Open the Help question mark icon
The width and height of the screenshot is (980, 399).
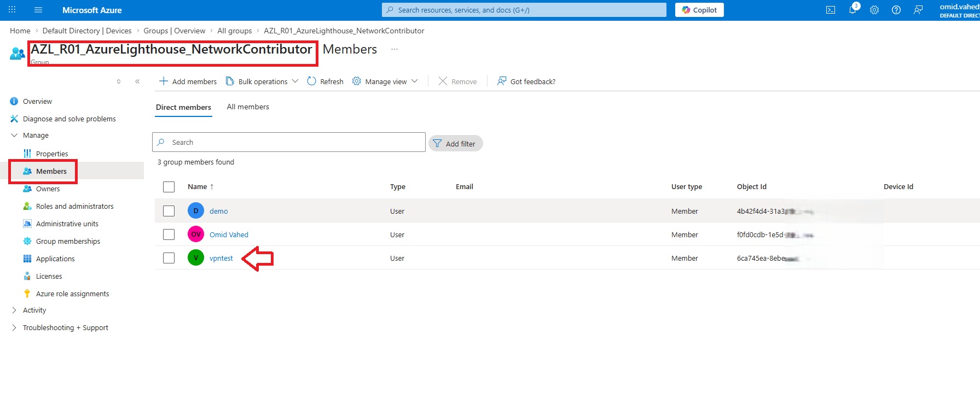click(896, 10)
